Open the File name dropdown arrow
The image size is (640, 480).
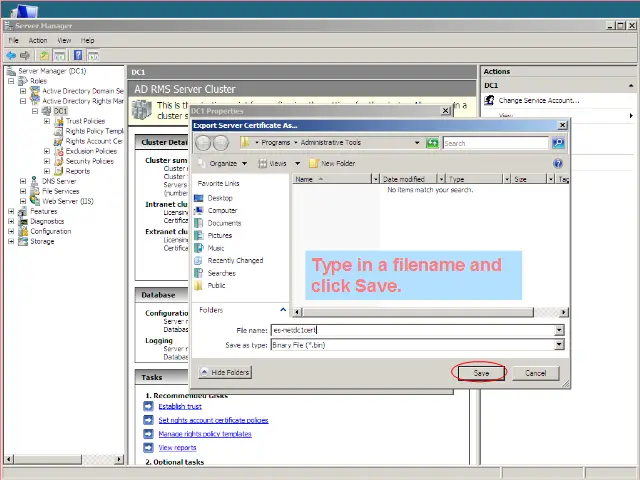(559, 330)
